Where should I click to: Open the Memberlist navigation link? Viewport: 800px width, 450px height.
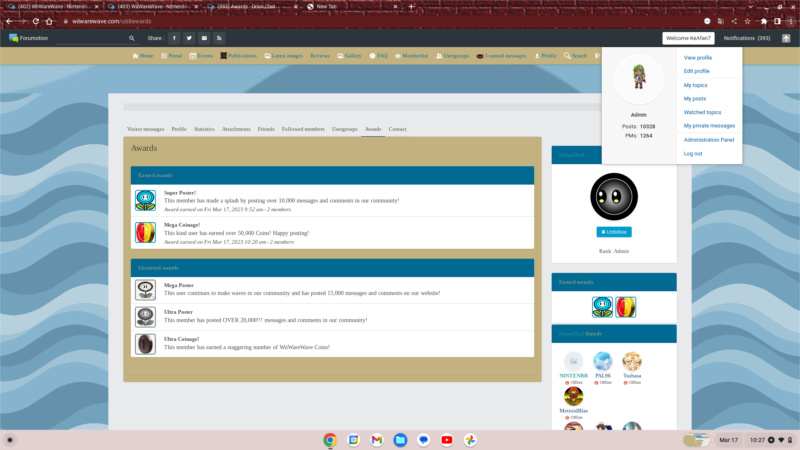pos(411,56)
